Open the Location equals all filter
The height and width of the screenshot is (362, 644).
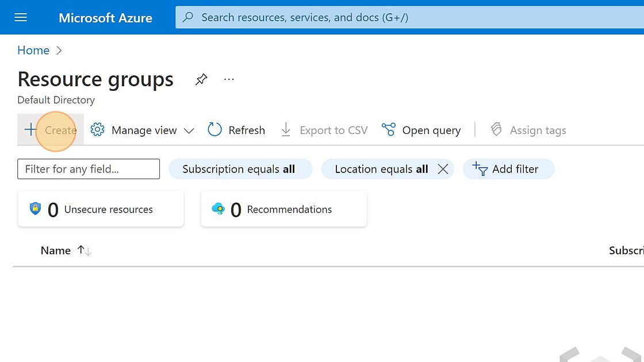[381, 169]
